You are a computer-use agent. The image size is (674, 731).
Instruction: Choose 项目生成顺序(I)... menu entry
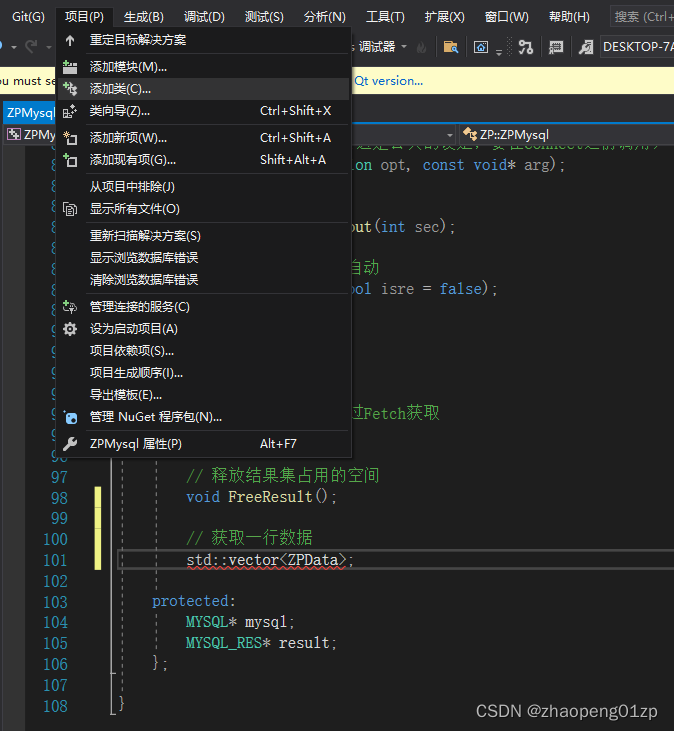coord(204,373)
